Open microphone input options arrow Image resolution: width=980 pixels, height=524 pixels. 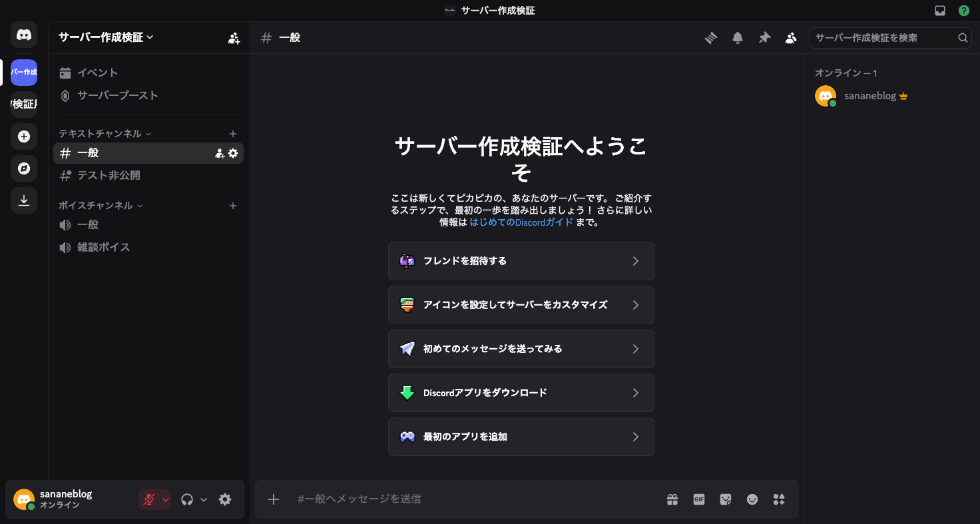(x=166, y=499)
